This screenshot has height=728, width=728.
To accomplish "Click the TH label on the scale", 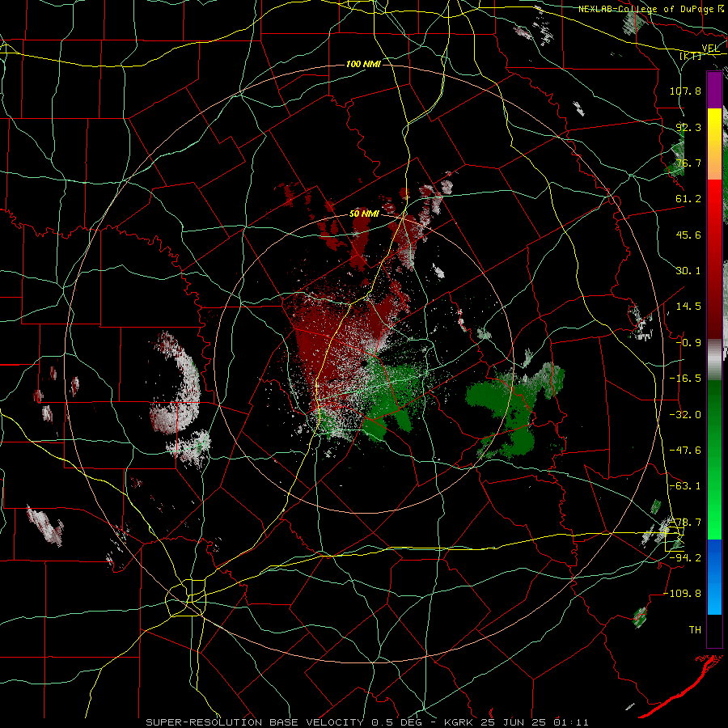I will tap(695, 629).
